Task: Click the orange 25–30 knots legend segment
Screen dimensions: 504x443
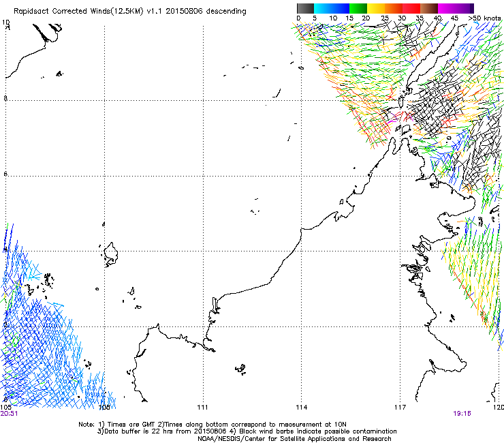Action: click(x=394, y=8)
